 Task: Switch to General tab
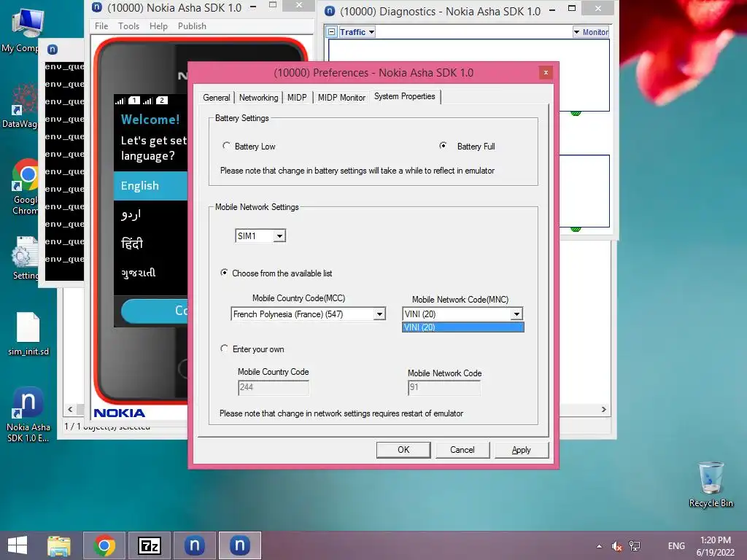point(216,97)
